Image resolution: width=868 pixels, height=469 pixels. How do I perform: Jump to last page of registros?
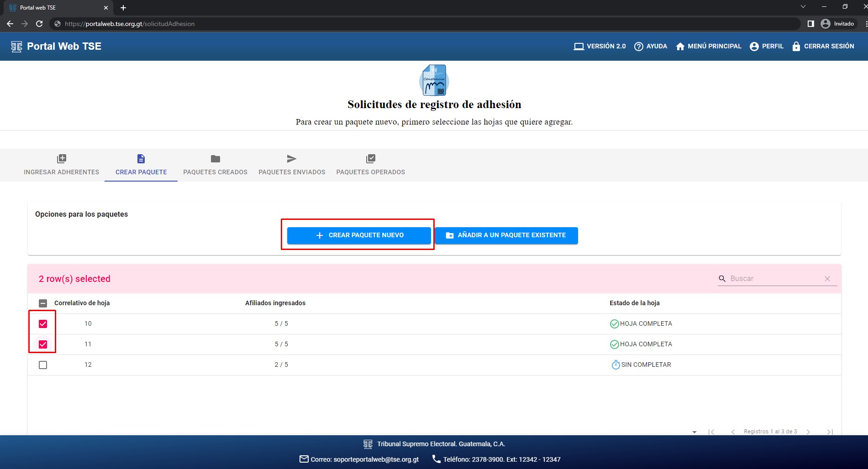point(830,432)
